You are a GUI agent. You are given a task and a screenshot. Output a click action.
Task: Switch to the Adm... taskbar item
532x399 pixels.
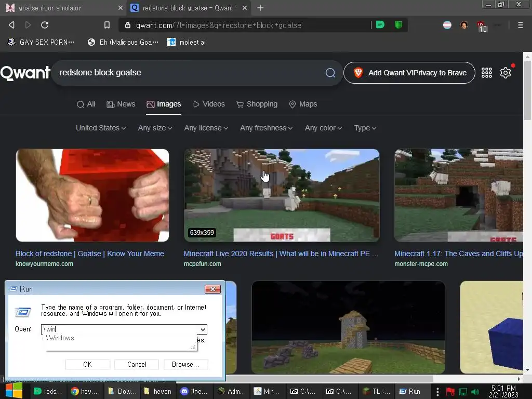(x=231, y=391)
